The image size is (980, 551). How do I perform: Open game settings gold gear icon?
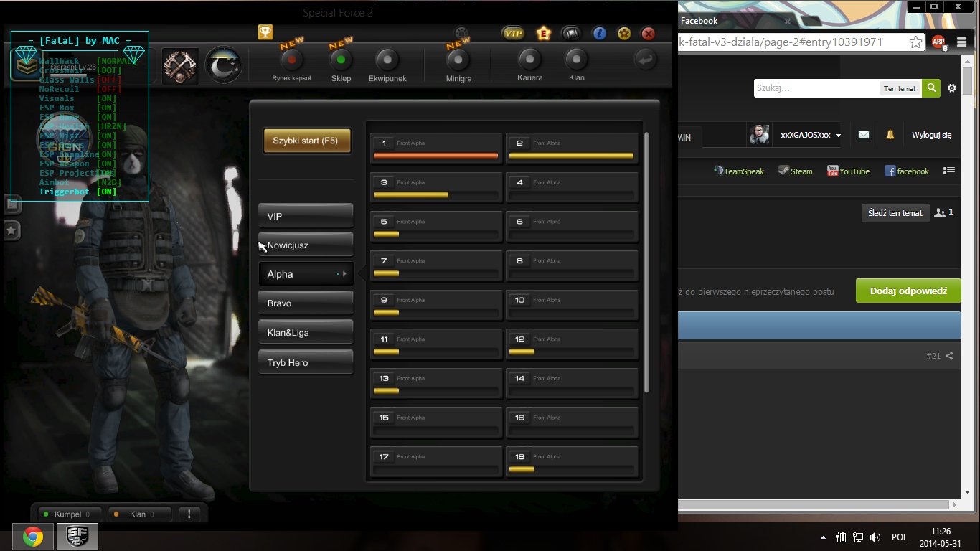pos(623,33)
